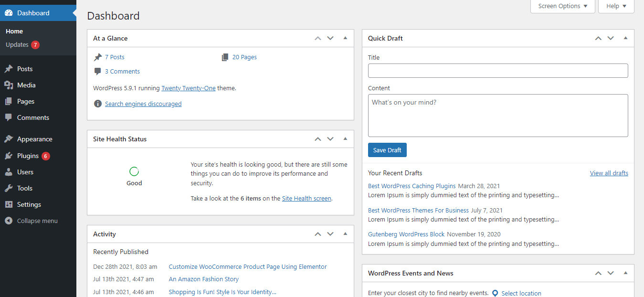Image resolution: width=644 pixels, height=297 pixels.
Task: Open Customize WooCommerce Product Page post link
Action: coord(248,267)
